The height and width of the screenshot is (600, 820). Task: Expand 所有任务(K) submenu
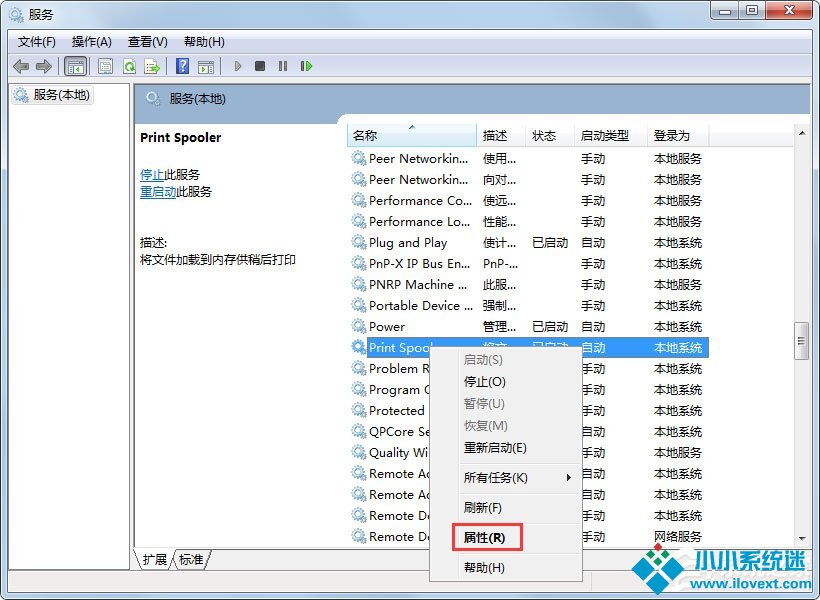pos(506,478)
